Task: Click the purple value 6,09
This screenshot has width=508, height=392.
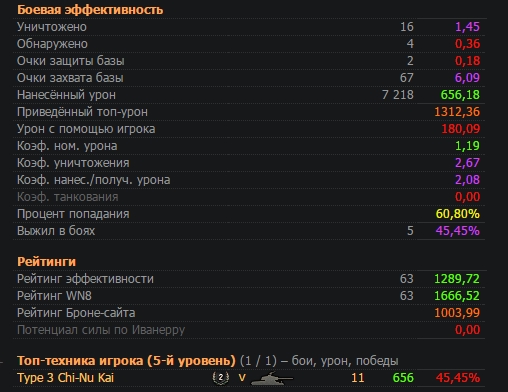Action: pyautogui.click(x=467, y=78)
